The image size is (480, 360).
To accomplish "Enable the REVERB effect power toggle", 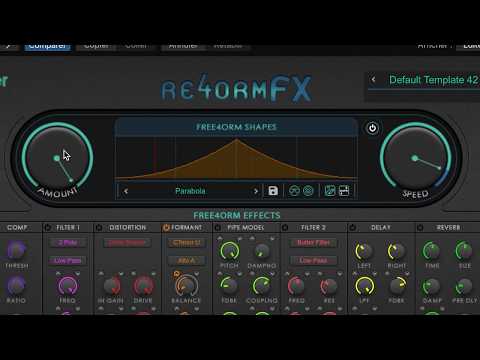I will click(x=420, y=228).
